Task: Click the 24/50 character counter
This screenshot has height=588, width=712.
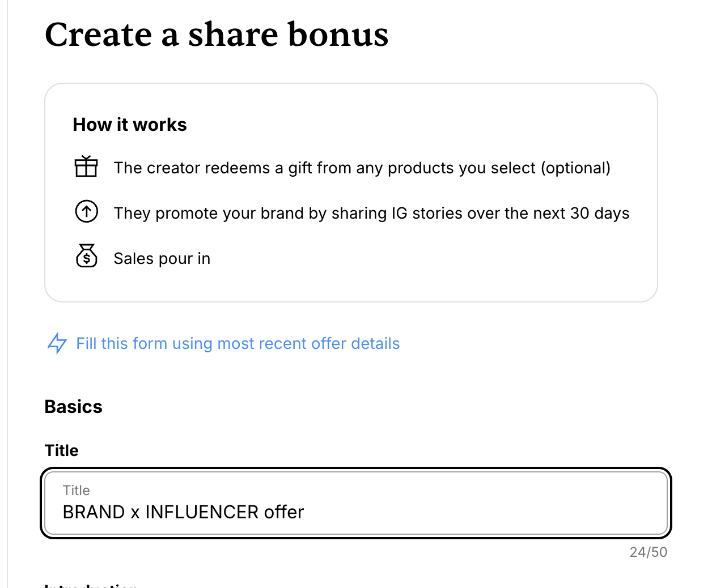Action: point(648,552)
